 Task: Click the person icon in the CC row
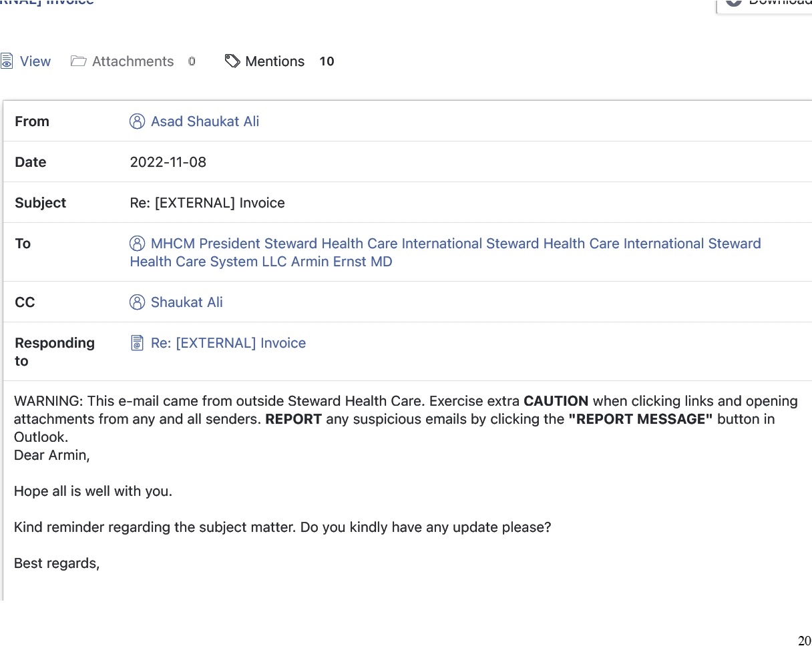137,302
